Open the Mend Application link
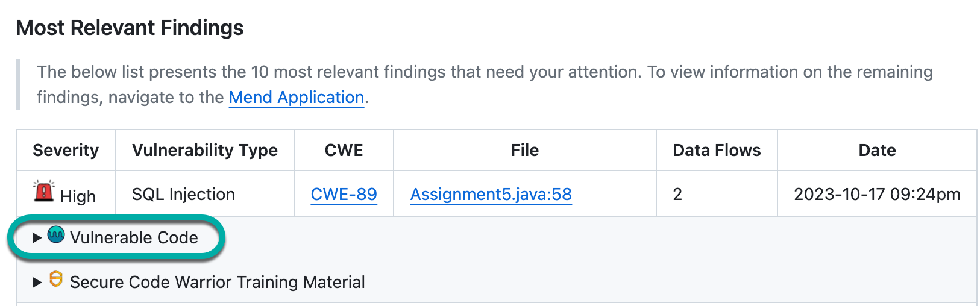Screen dimensions: 980x306 pos(297,98)
